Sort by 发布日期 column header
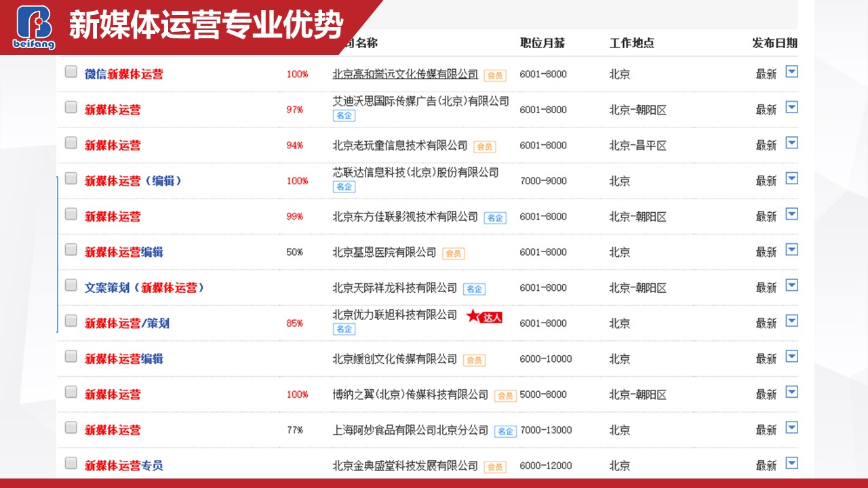This screenshot has height=488, width=868. point(774,43)
